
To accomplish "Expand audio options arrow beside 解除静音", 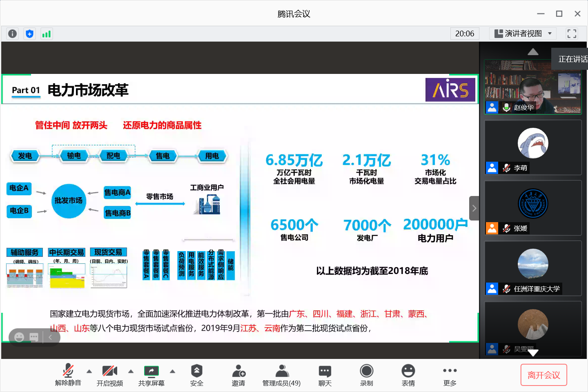I will point(89,371).
